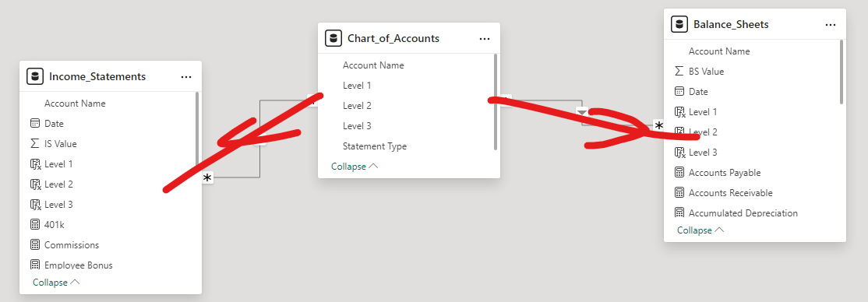Select the BS Value field
The width and height of the screenshot is (868, 302).
pyautogui.click(x=707, y=72)
